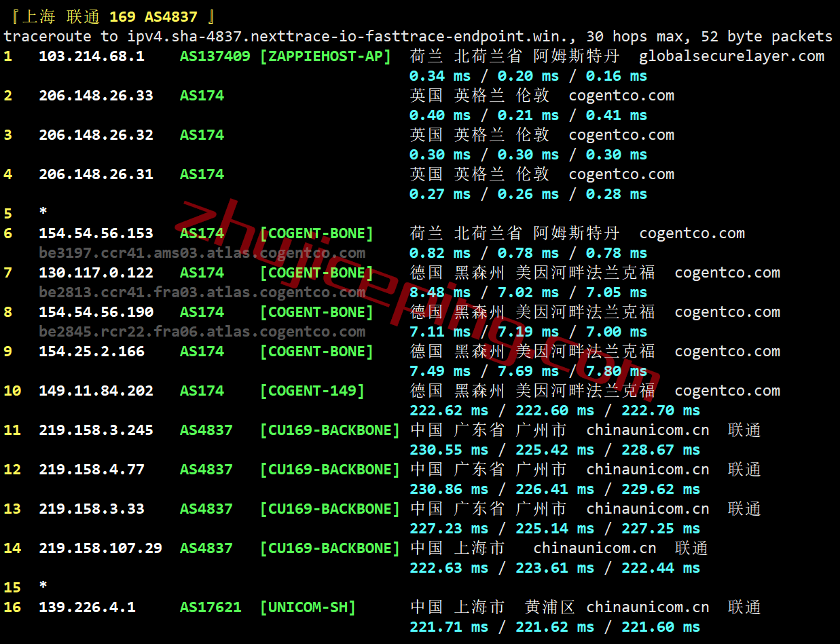840x644 pixels.
Task: Select latency 222.63 ms on hop 14
Action: tap(449, 568)
